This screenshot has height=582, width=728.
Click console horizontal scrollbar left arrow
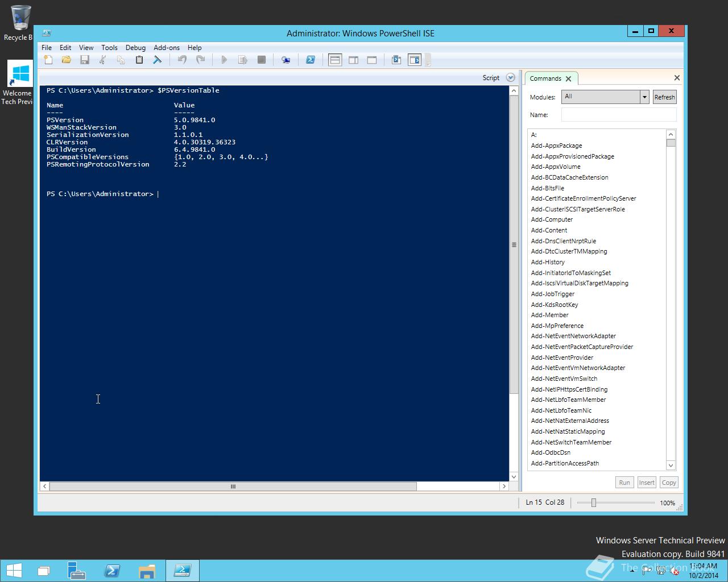[x=44, y=487]
